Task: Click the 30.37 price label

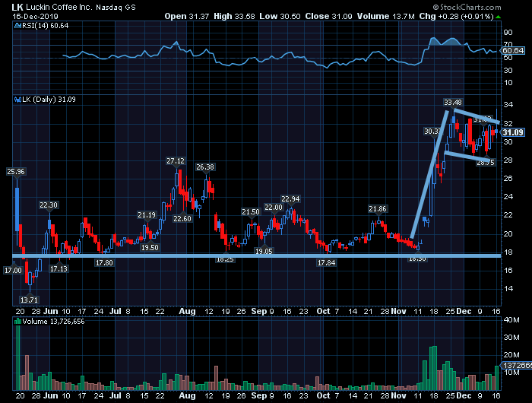Action: point(433,132)
